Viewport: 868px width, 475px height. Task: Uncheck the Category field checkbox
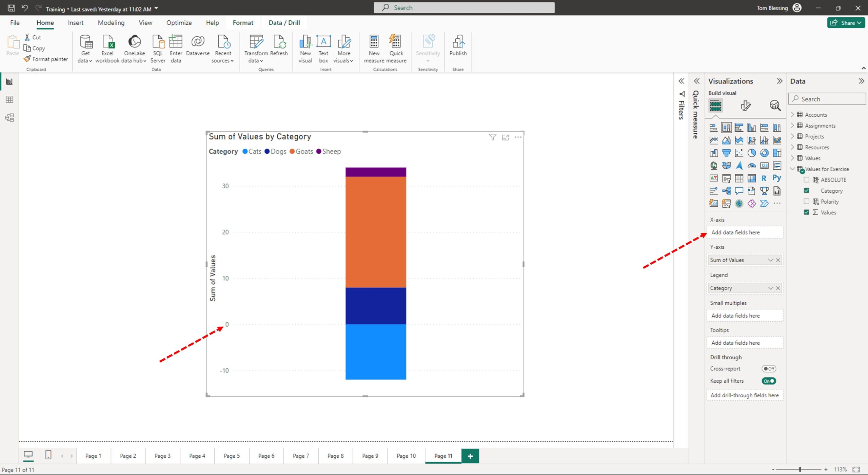[807, 191]
